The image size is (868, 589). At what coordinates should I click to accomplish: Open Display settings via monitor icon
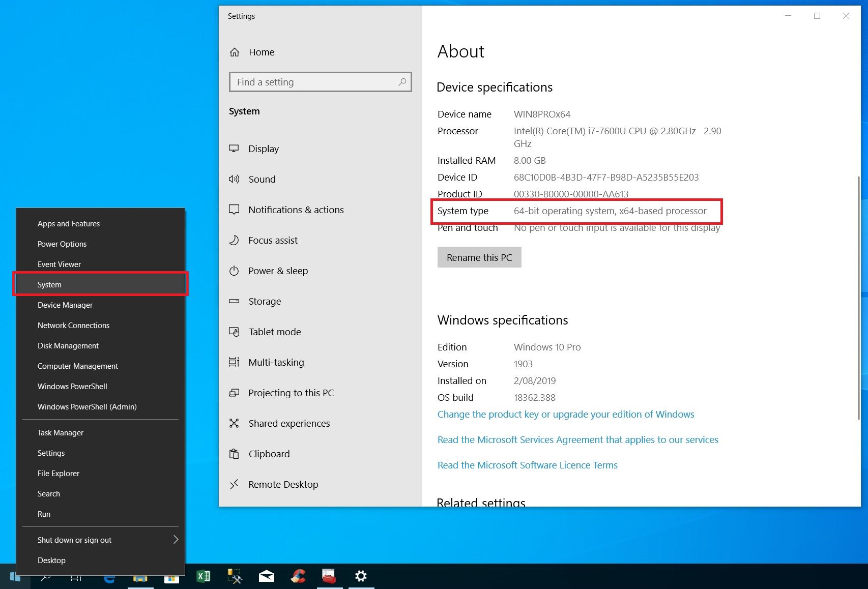tap(234, 149)
